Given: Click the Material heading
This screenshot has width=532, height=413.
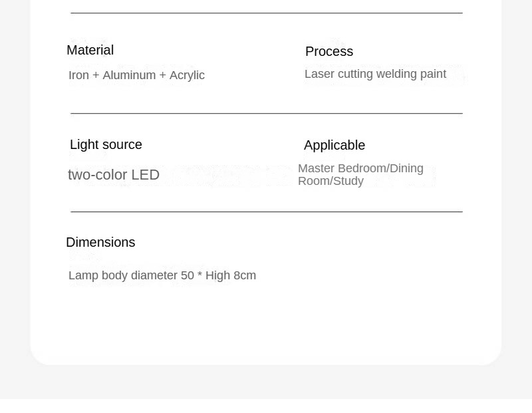Looking at the screenshot, I should click(90, 51).
